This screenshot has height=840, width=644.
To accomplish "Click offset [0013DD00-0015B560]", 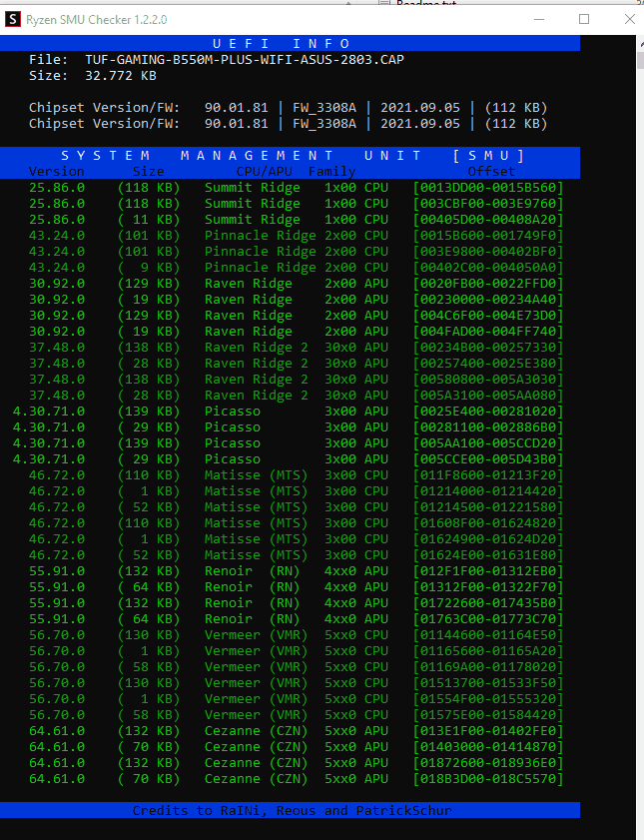I will click(x=487, y=188).
